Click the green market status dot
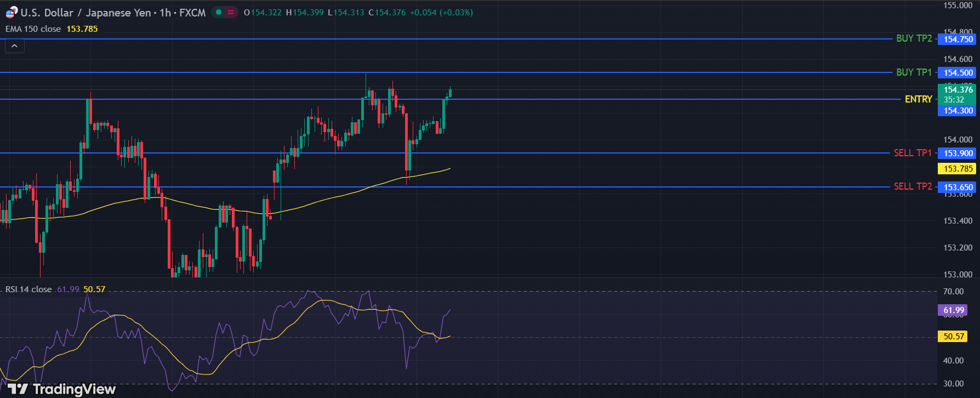 pyautogui.click(x=219, y=12)
